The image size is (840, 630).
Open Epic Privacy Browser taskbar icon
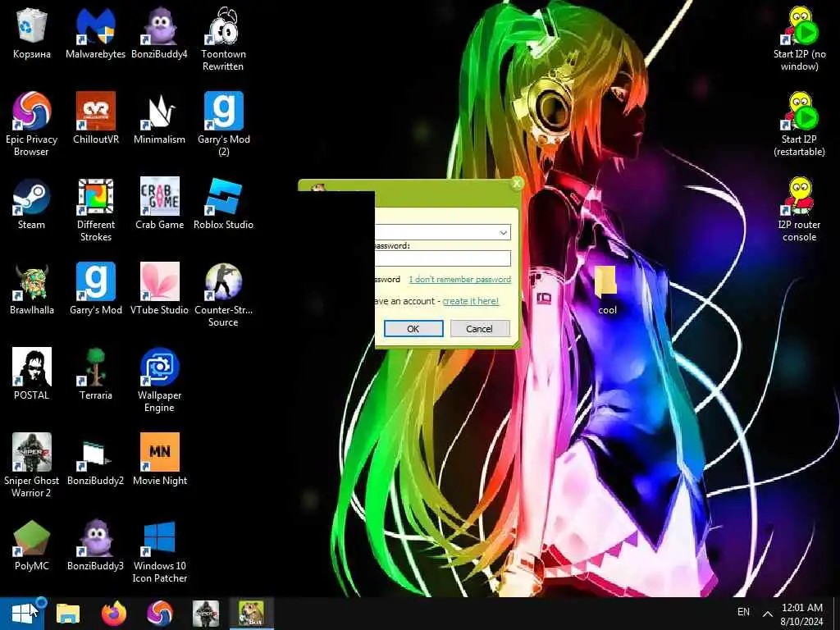click(160, 614)
